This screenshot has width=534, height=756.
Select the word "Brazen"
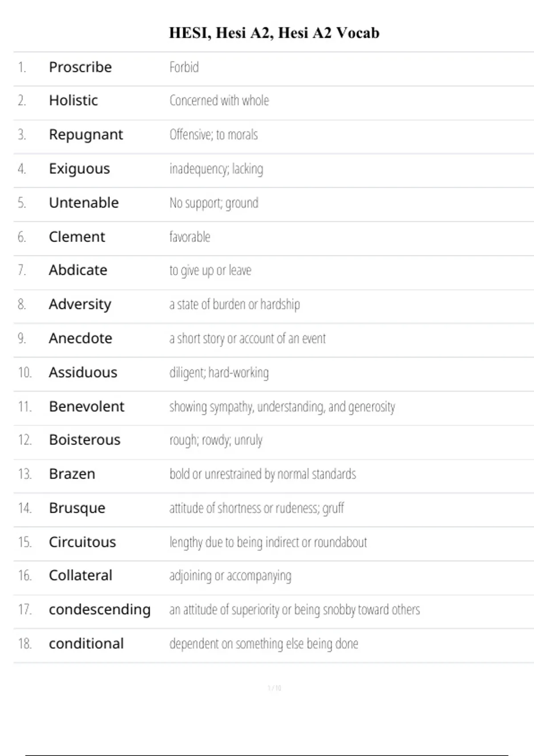(x=72, y=474)
